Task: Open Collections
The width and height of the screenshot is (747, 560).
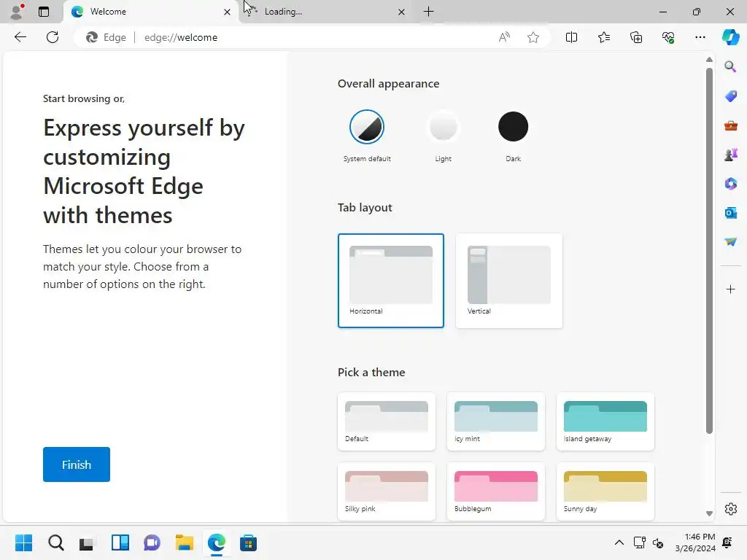Action: tap(636, 37)
